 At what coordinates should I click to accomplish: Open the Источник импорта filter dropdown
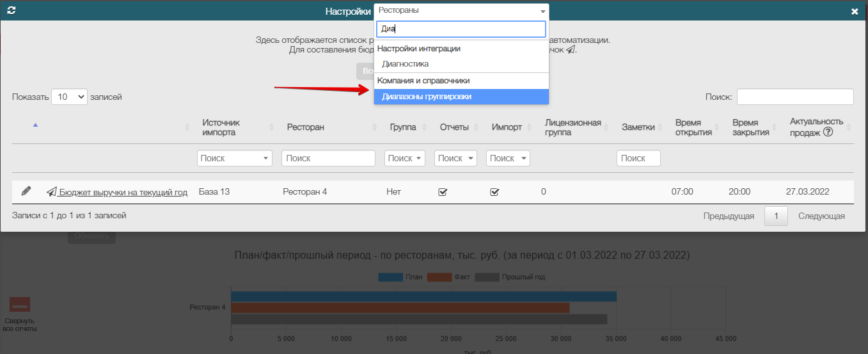pos(235,158)
